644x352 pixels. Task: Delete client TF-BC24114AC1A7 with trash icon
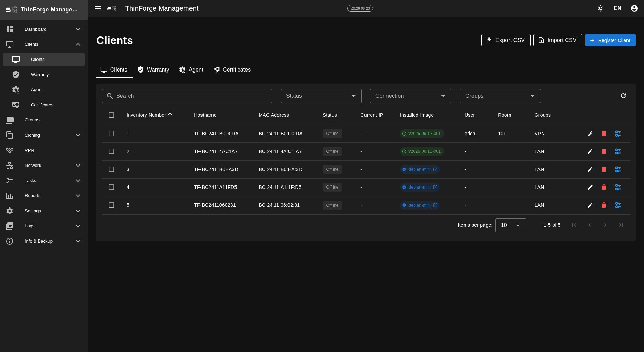coord(604,151)
